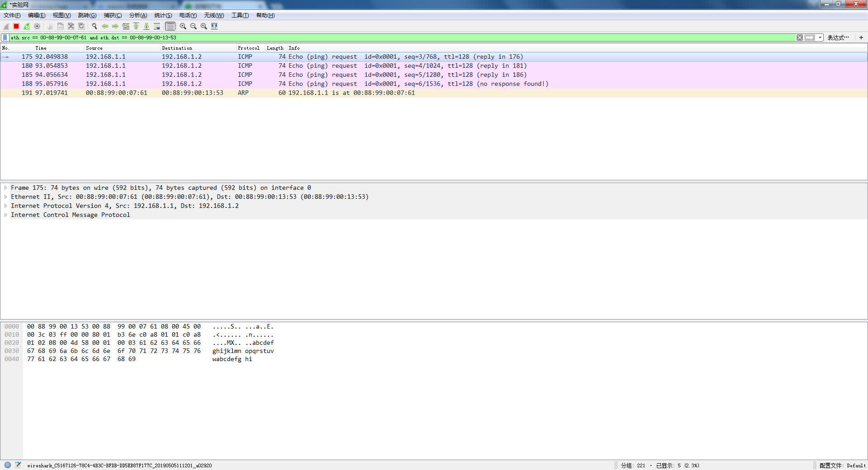Screen dimensions: 868x470
Task: Jump to the first packet
Action: (x=136, y=26)
